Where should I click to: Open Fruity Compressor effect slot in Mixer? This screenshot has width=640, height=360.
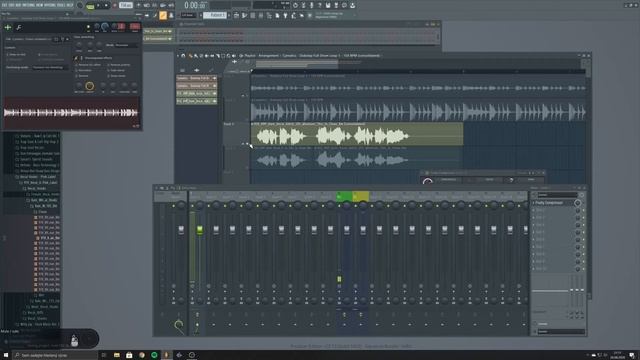(x=553, y=203)
